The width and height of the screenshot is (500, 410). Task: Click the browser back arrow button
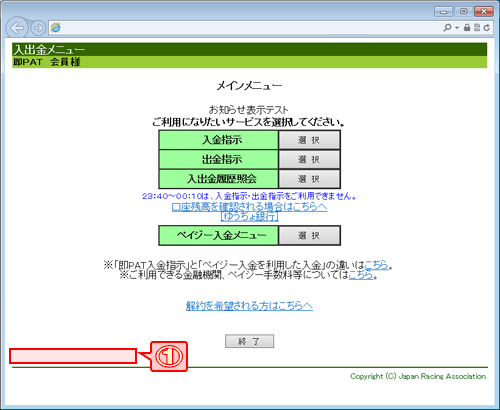tap(17, 28)
